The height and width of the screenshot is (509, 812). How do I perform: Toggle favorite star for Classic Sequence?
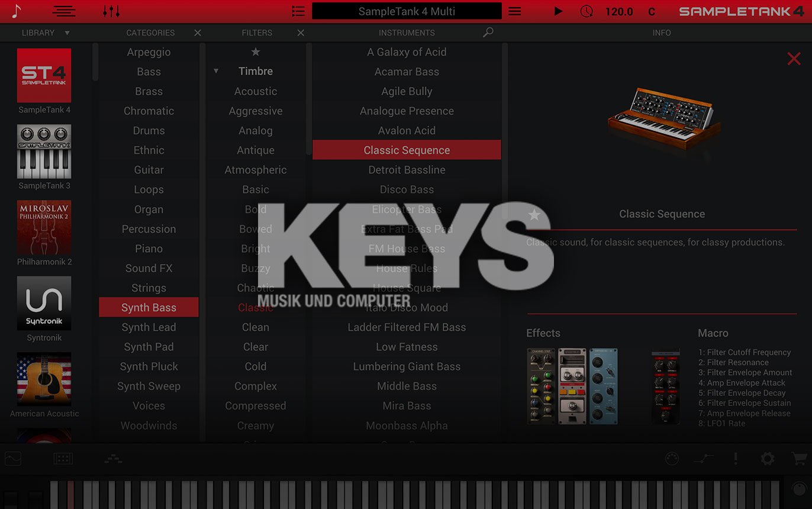[x=534, y=214]
